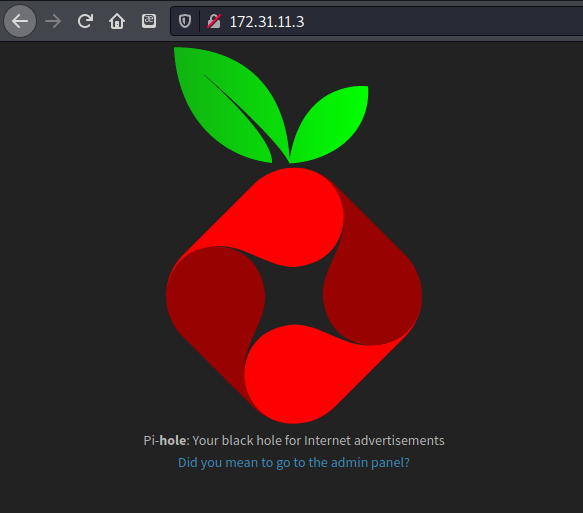Screen dimensions: 583x513
Task: Select the 172.31.11.3 address text
Action: click(x=267, y=22)
